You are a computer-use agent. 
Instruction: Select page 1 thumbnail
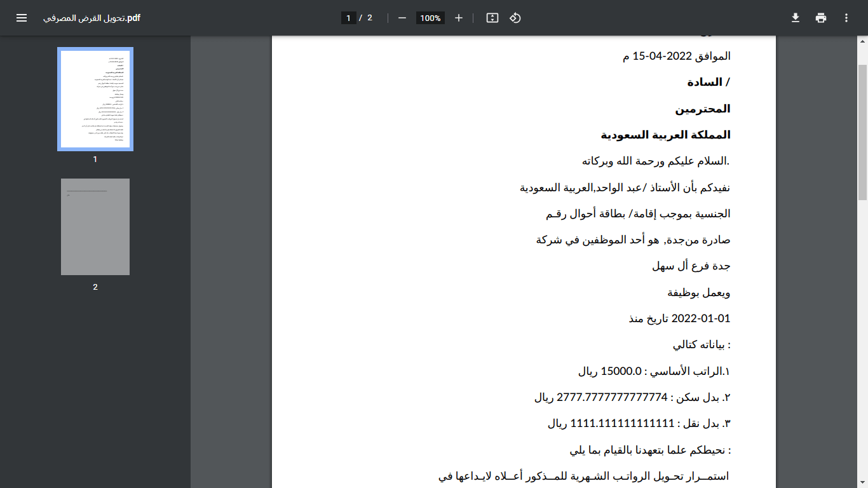pyautogui.click(x=95, y=99)
